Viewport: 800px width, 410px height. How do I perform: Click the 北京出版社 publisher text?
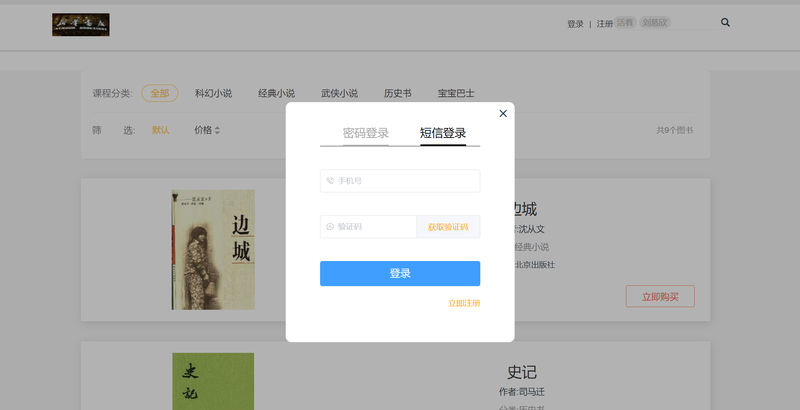point(534,265)
